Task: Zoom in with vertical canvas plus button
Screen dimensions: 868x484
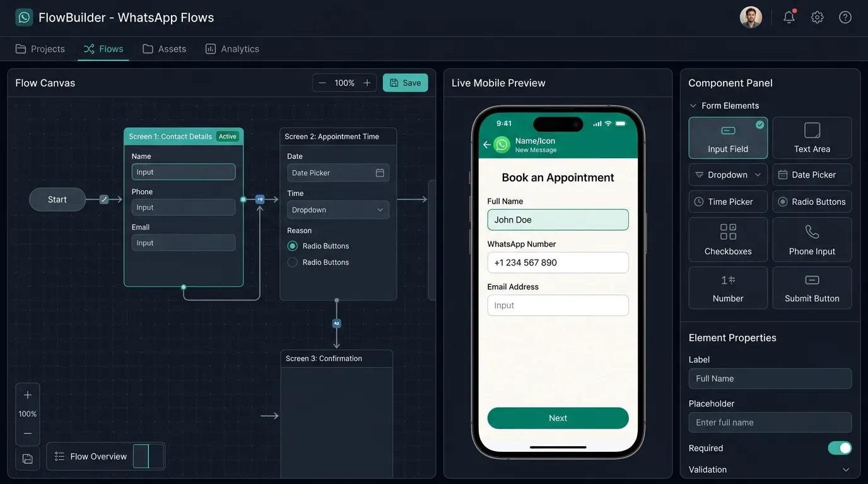Action: [28, 395]
